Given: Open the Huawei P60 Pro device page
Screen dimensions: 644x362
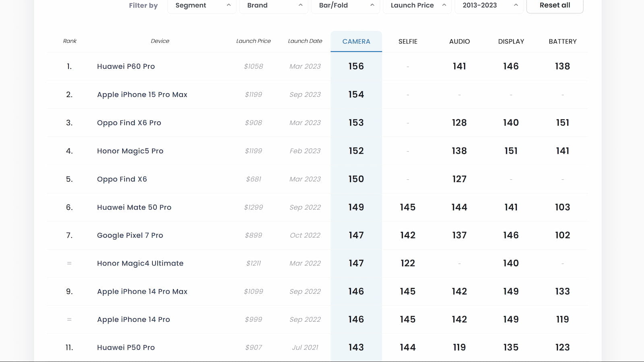Looking at the screenshot, I should point(126,66).
